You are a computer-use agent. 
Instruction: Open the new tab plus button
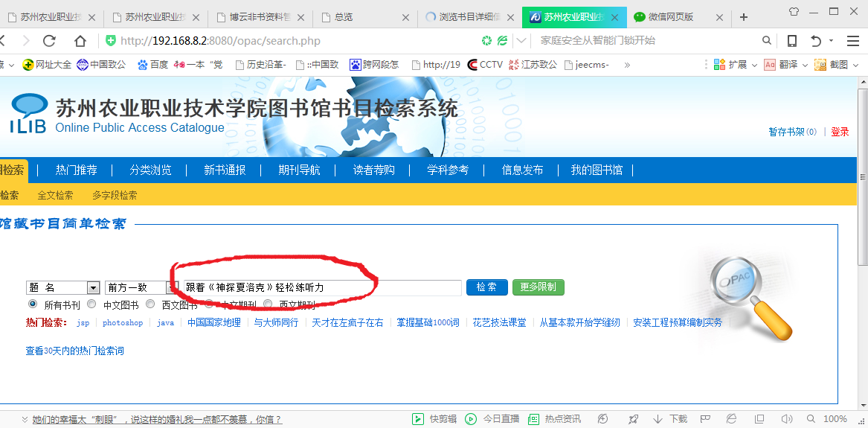[x=744, y=16]
